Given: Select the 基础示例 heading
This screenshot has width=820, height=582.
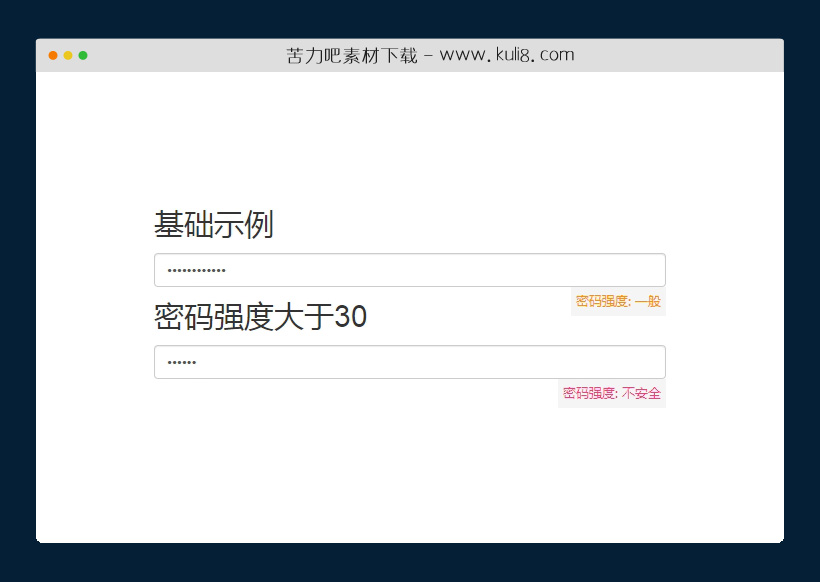Looking at the screenshot, I should [x=213, y=226].
